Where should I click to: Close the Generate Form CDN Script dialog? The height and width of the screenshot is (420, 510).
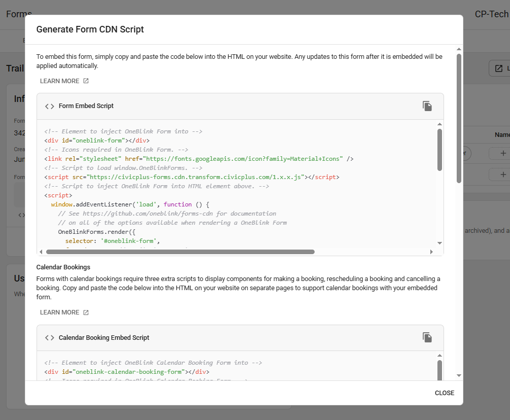coord(445,393)
